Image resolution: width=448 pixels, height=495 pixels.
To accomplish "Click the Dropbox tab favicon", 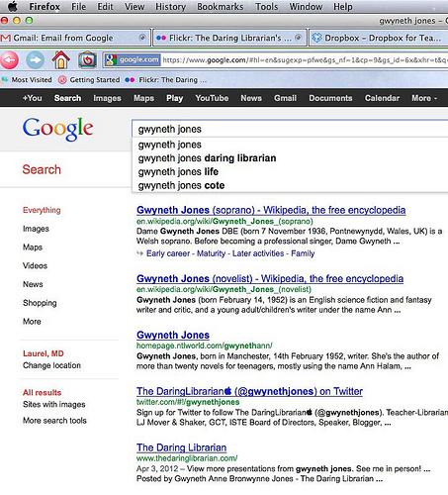I will pyautogui.click(x=316, y=38).
